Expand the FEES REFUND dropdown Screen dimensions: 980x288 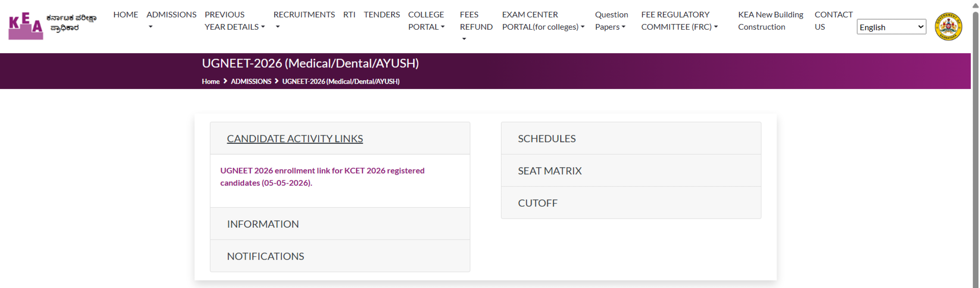[476, 26]
